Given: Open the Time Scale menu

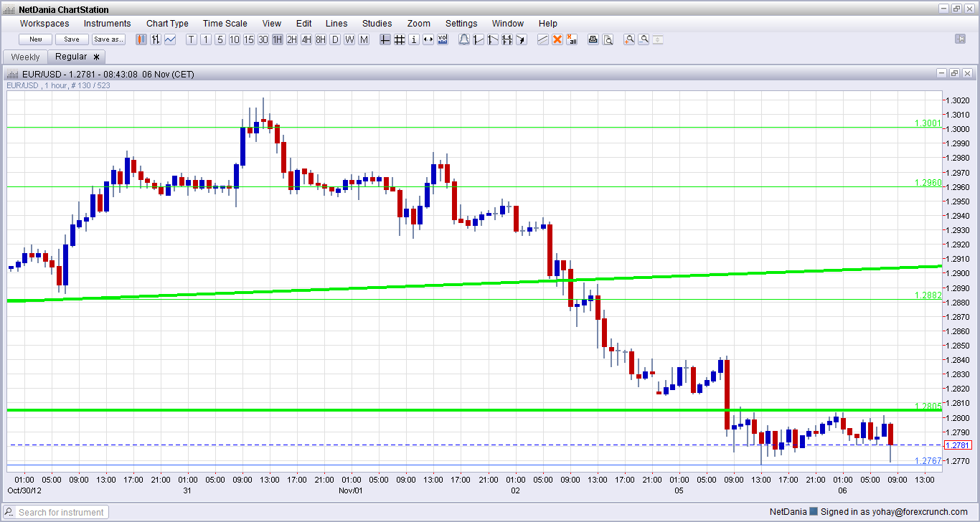Looking at the screenshot, I should 225,24.
